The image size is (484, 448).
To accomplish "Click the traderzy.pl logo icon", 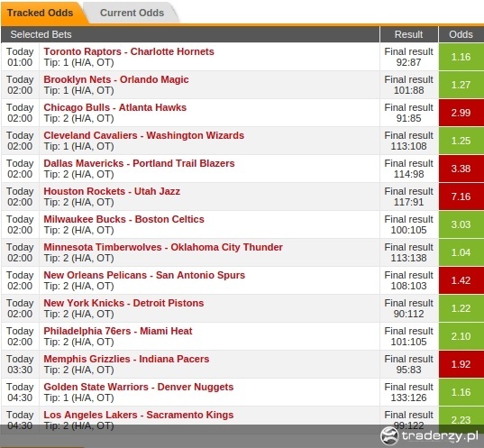I will coord(389,435).
